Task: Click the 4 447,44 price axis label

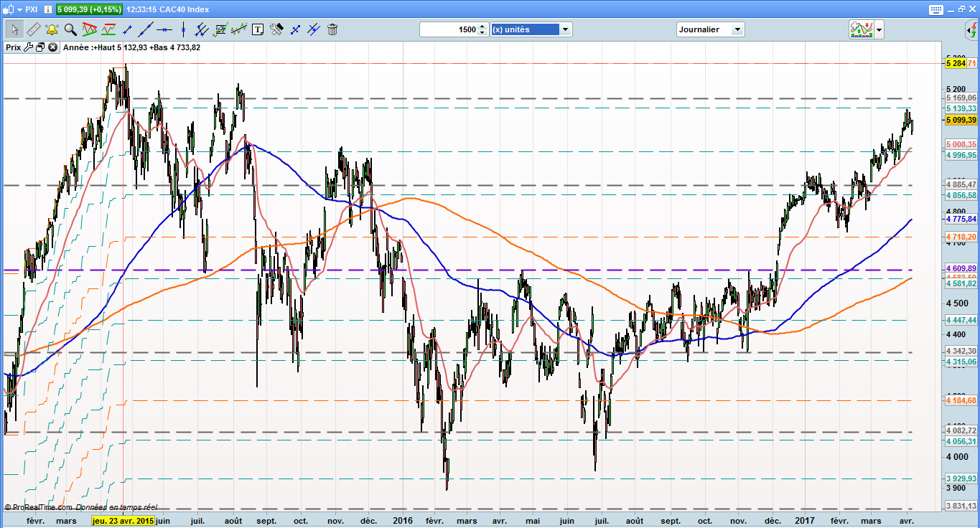Action: point(961,320)
